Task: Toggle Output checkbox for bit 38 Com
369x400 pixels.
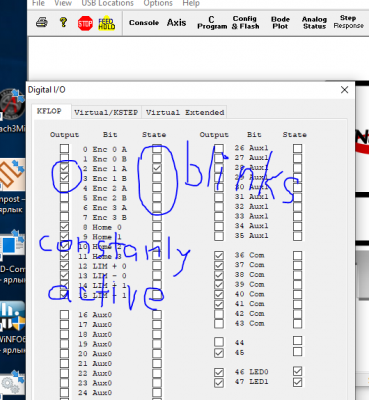Action: coord(219,275)
